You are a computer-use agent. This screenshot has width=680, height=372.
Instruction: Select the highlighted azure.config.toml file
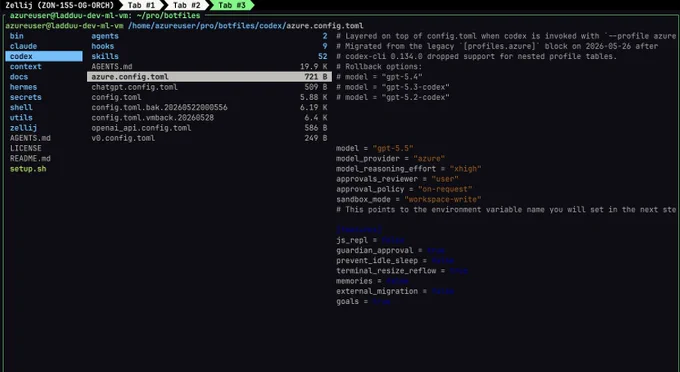(209, 77)
